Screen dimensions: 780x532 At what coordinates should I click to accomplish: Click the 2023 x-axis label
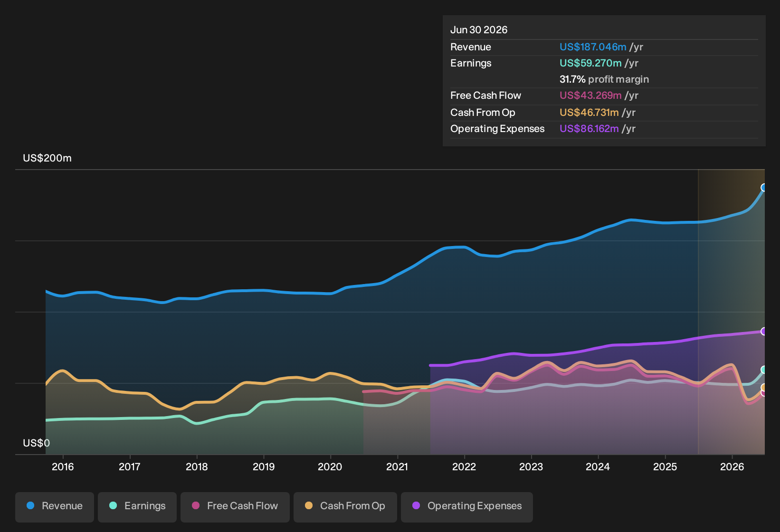(531, 467)
